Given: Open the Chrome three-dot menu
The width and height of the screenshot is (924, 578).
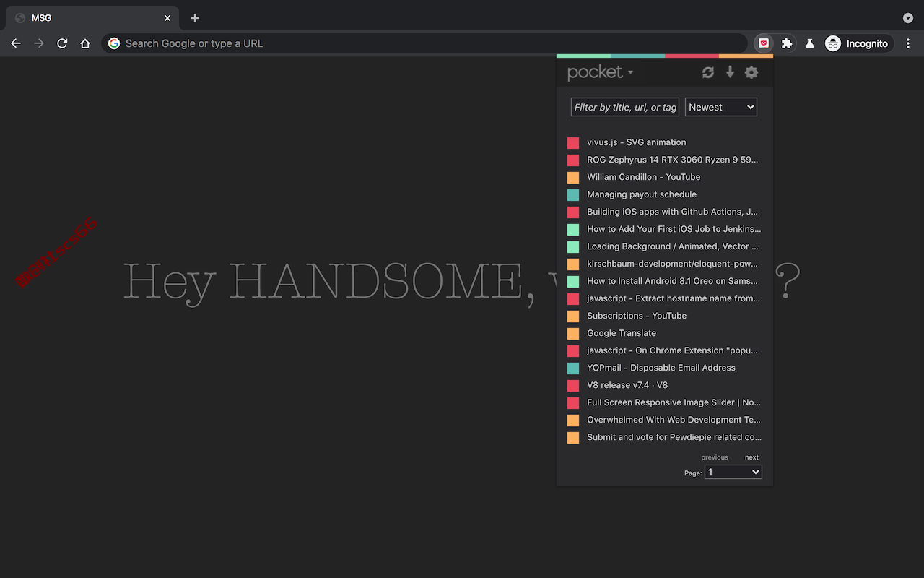Looking at the screenshot, I should click(908, 43).
